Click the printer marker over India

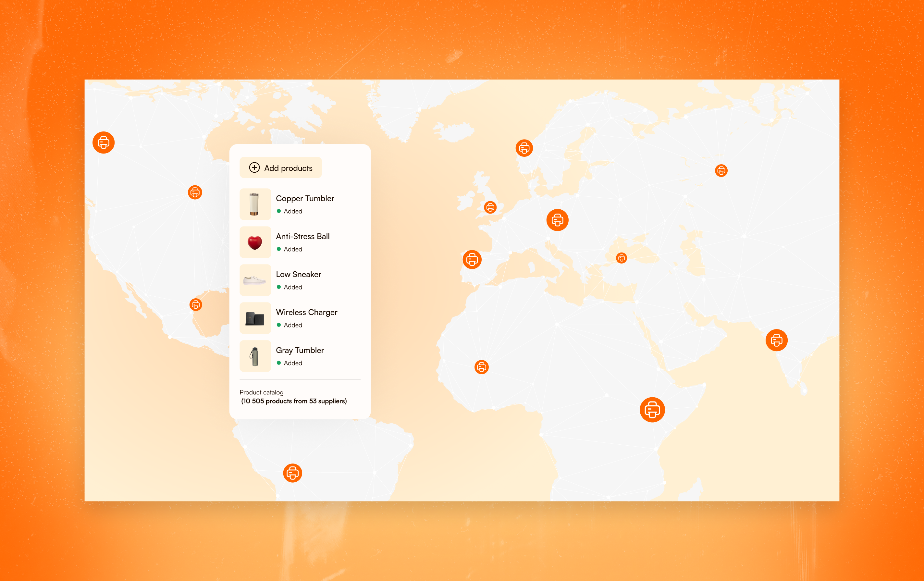776,340
